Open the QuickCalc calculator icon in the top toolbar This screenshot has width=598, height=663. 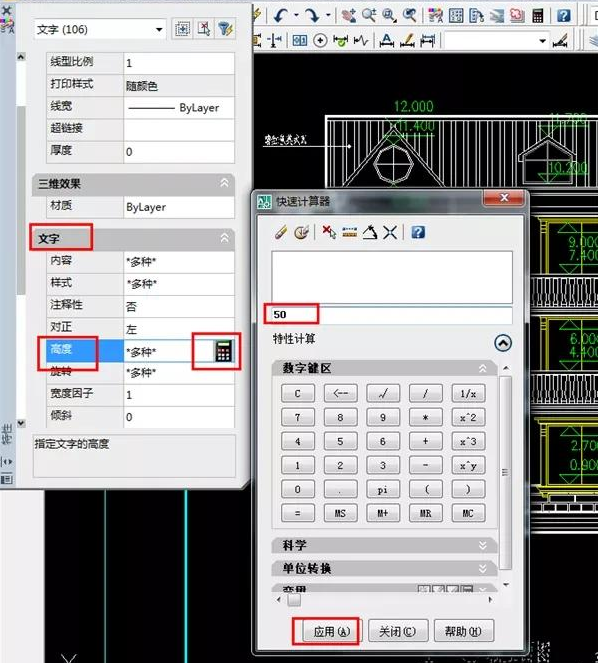tap(538, 16)
